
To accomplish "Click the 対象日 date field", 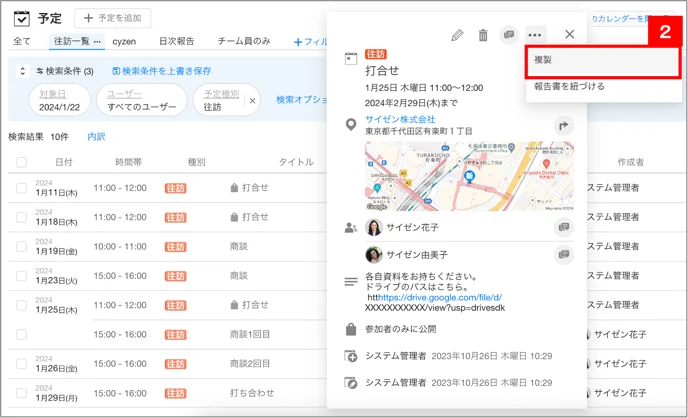I will (x=59, y=100).
